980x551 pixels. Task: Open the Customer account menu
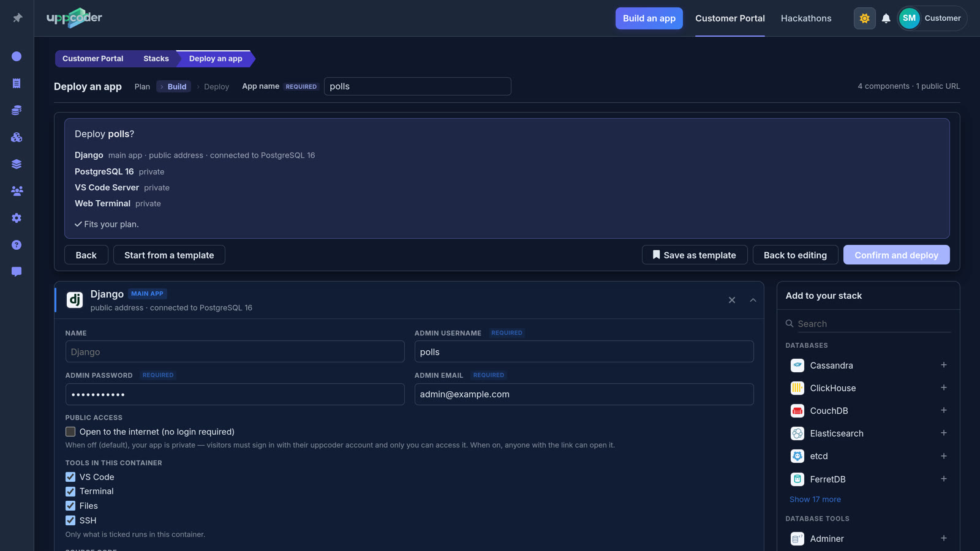[932, 18]
